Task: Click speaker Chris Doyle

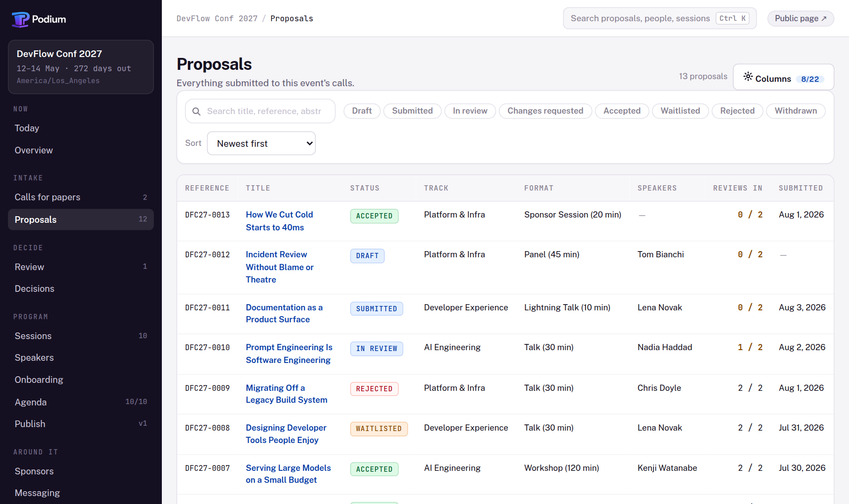Action: pyautogui.click(x=659, y=388)
